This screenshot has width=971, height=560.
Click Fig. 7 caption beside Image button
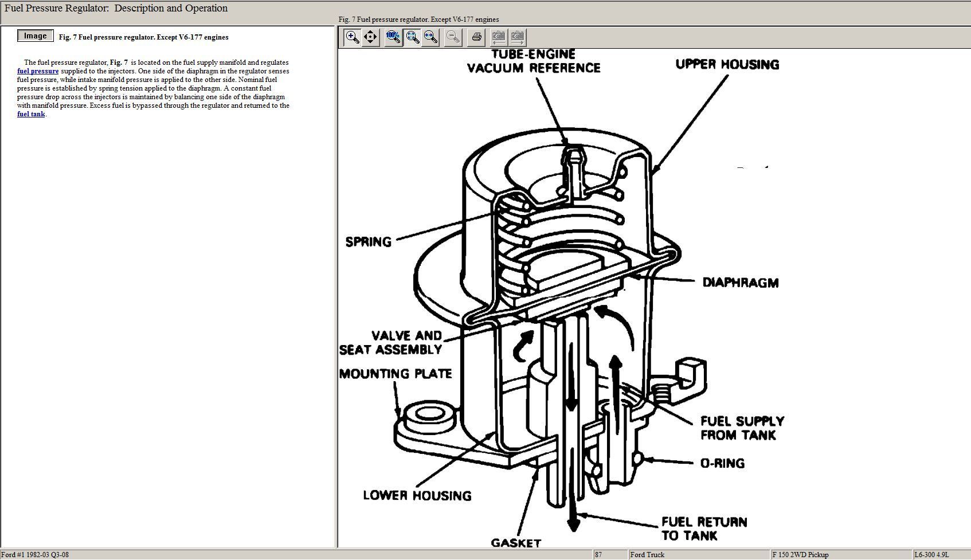point(143,37)
